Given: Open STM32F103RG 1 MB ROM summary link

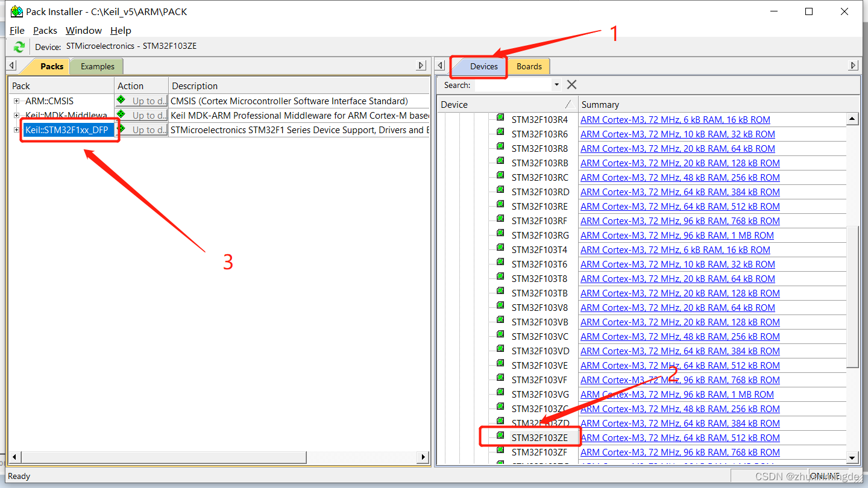Looking at the screenshot, I should (677, 235).
